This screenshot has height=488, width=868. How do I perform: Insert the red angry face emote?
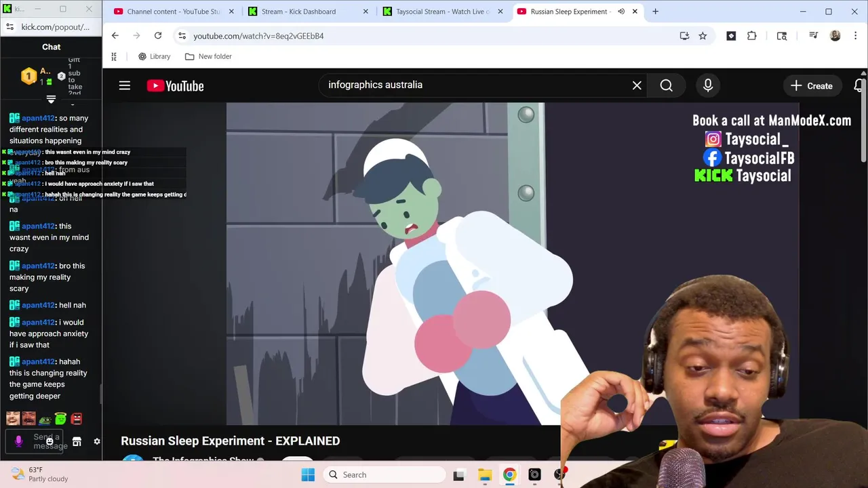(76, 419)
